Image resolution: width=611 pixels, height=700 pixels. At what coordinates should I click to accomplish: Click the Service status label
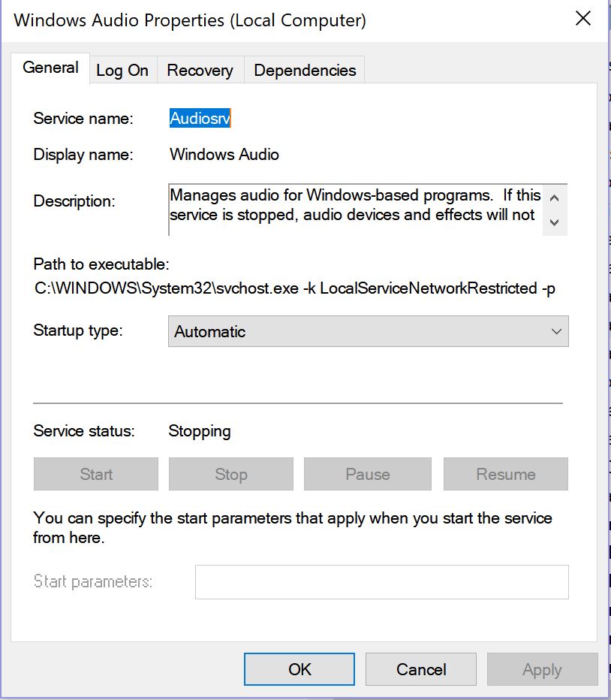point(84,431)
